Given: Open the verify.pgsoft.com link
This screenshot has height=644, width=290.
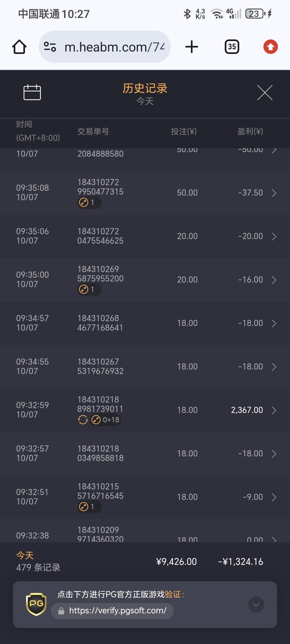Looking at the screenshot, I should tap(118, 611).
